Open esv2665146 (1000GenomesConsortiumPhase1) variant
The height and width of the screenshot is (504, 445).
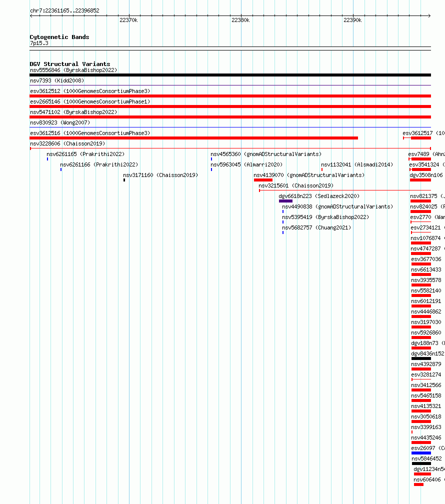90,101
